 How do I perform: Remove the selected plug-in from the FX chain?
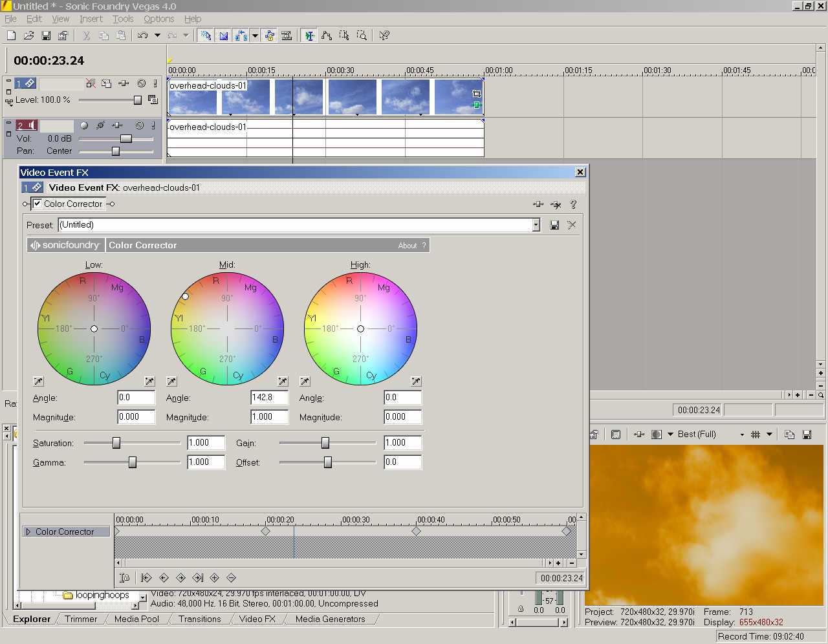[x=556, y=204]
